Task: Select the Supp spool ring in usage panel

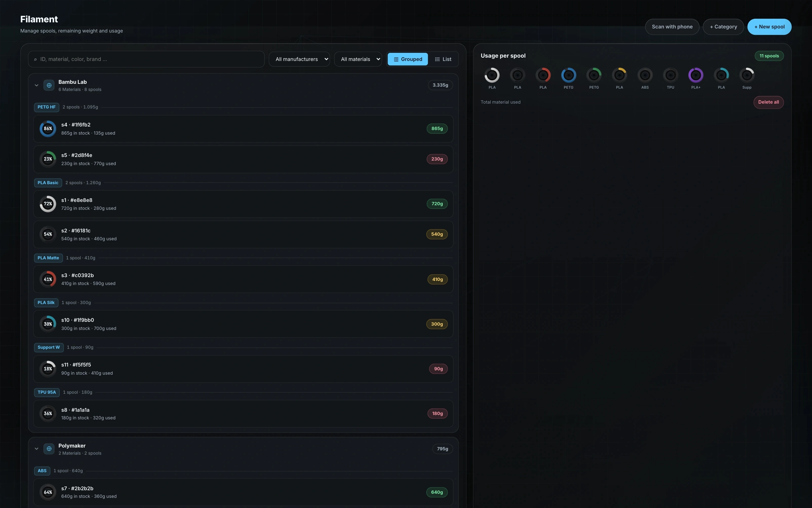Action: pyautogui.click(x=747, y=75)
